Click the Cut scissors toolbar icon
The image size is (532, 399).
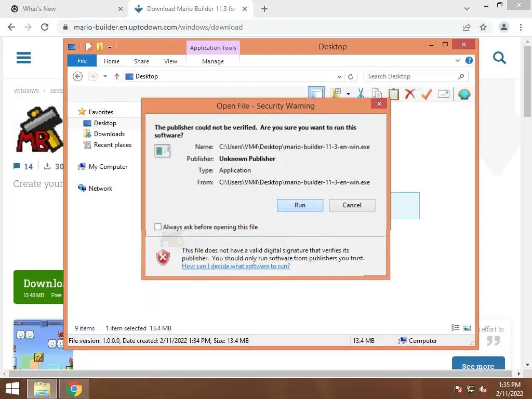pos(361,94)
